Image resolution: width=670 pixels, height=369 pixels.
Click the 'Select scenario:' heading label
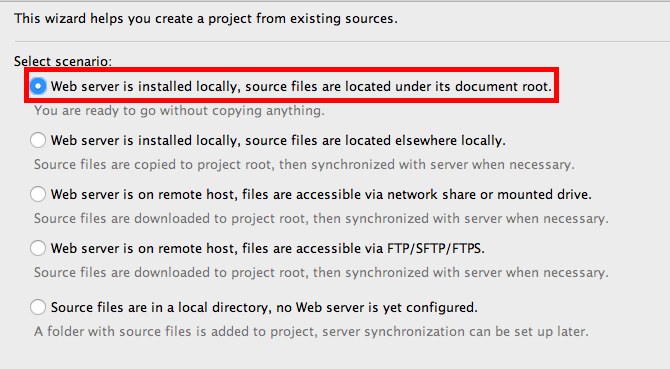pos(63,62)
